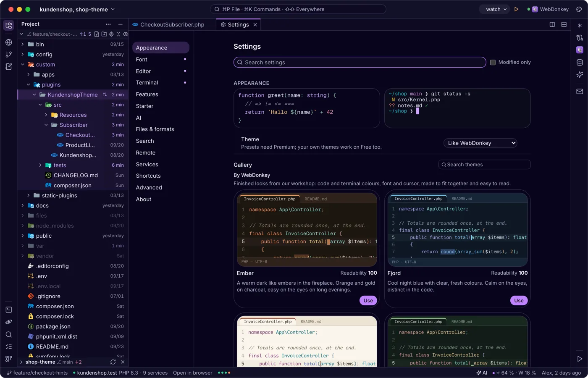Use the Fjord theme
The image size is (588, 378).
click(x=519, y=300)
